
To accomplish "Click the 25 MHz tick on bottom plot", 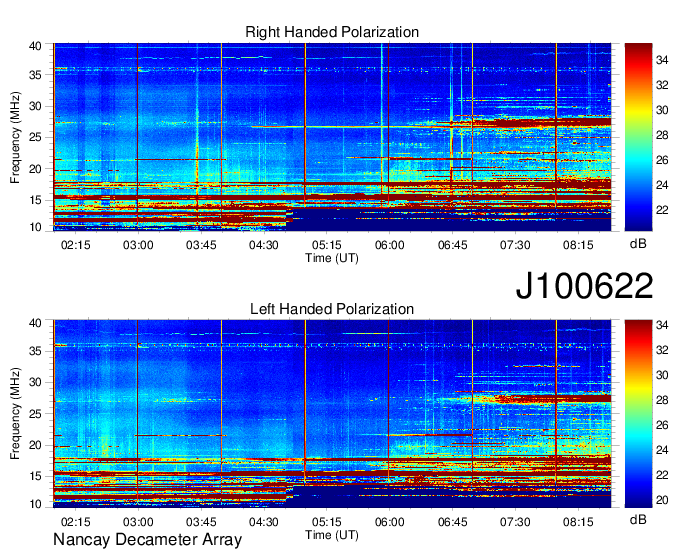I will [35, 414].
